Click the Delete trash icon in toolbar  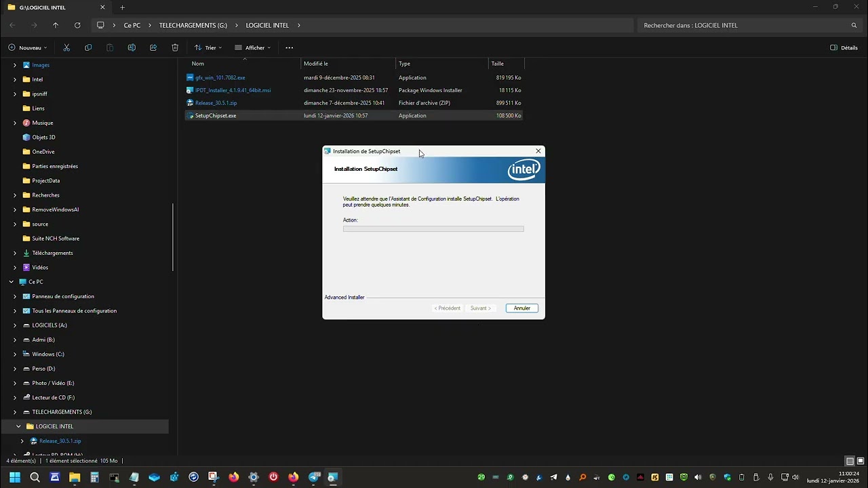pos(175,47)
